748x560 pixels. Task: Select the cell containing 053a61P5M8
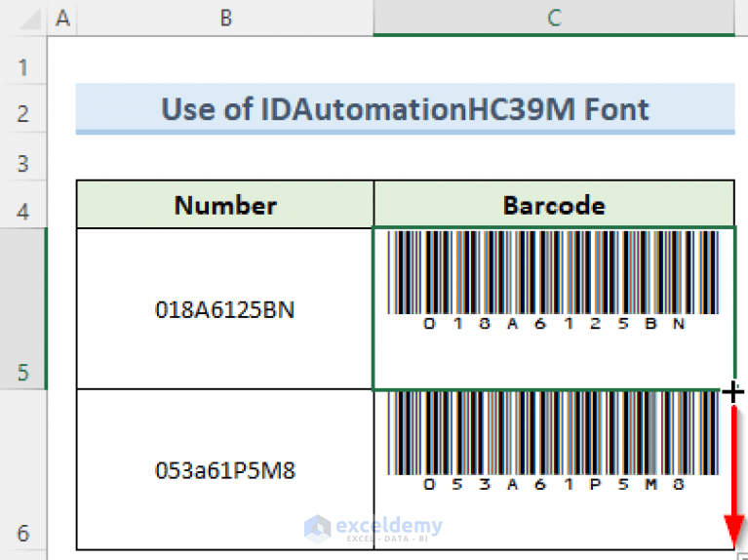225,470
